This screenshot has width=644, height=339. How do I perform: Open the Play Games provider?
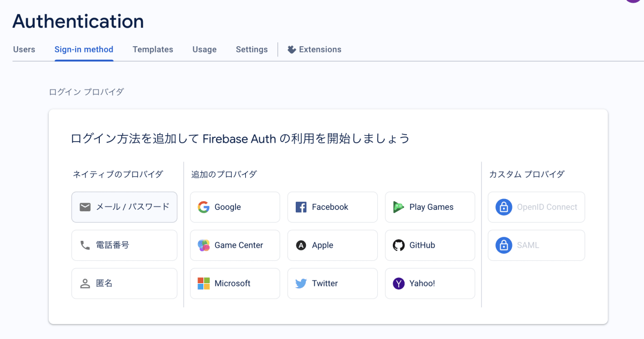pos(429,207)
